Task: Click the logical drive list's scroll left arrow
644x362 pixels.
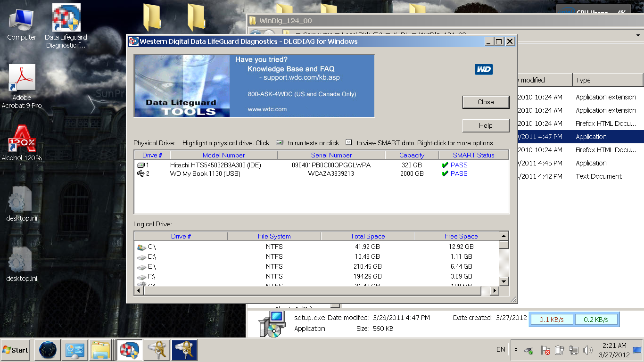Action: click(x=139, y=291)
